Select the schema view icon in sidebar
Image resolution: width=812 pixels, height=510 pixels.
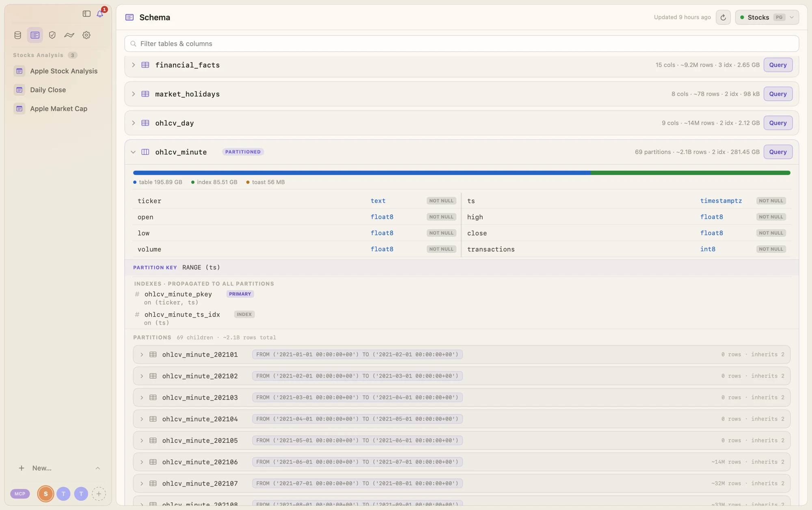(35, 35)
